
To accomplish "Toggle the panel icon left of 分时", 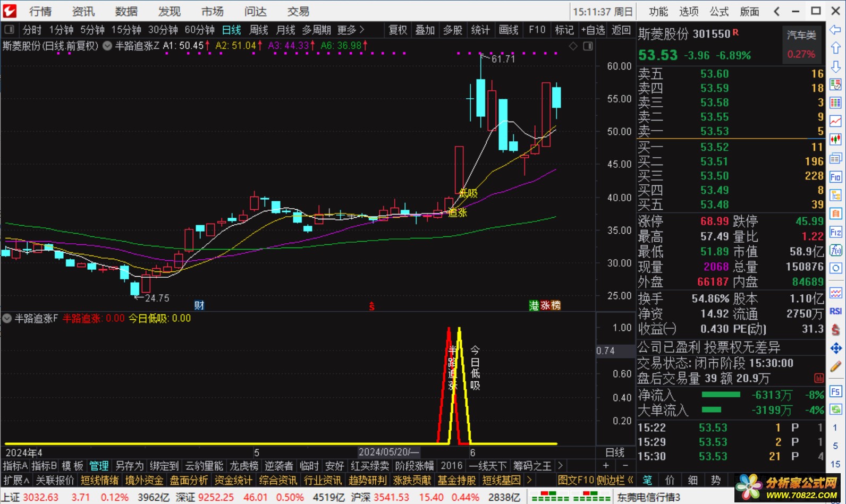I will pyautogui.click(x=10, y=29).
